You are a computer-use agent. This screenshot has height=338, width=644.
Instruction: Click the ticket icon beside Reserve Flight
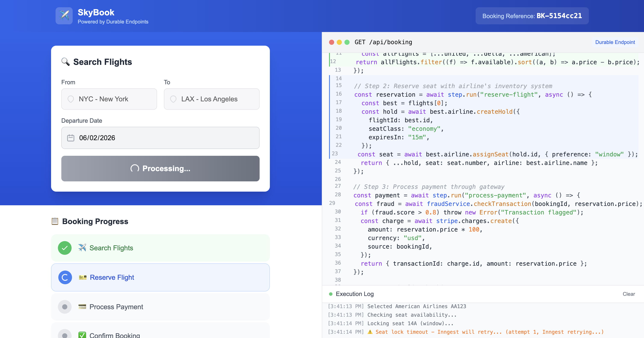(x=82, y=277)
